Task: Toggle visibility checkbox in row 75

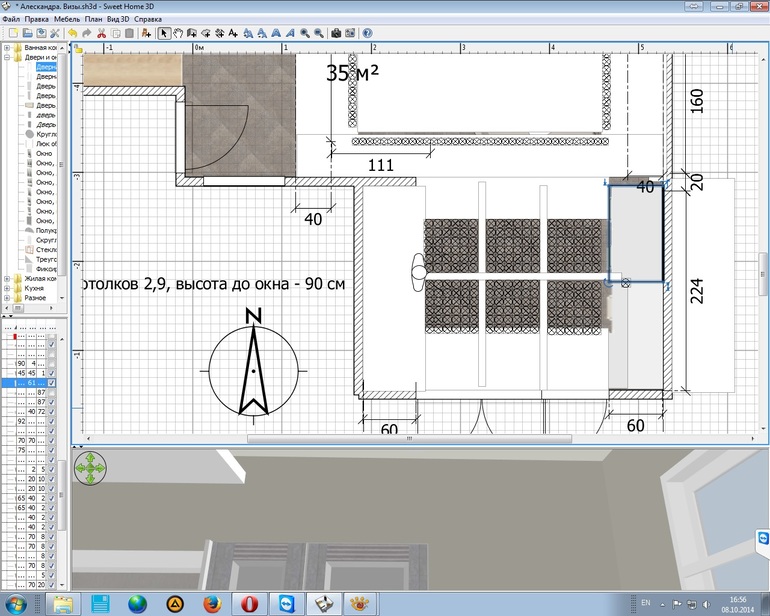Action: (52, 450)
